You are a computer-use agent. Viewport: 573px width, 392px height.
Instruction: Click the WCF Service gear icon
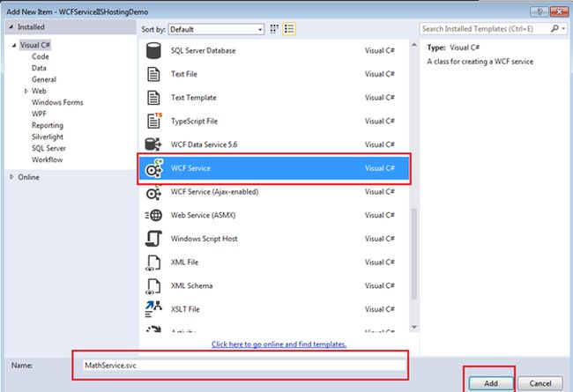click(154, 168)
